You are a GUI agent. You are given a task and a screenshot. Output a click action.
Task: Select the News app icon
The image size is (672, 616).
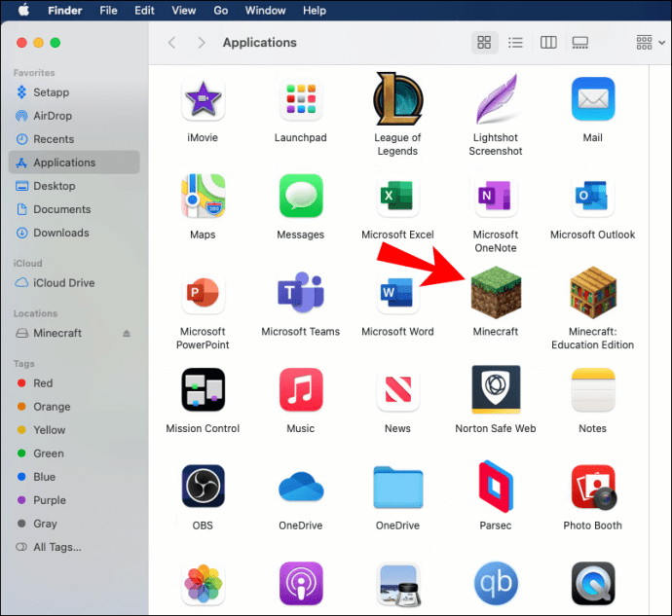tap(397, 390)
